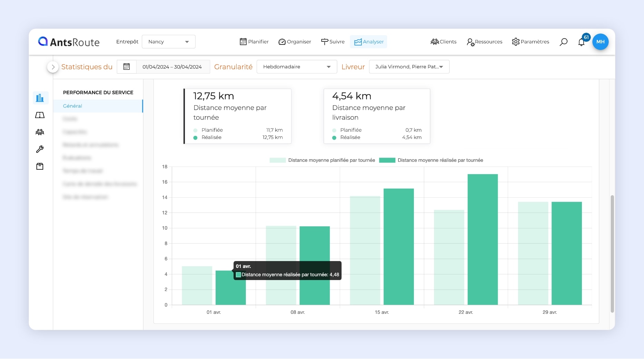644x359 pixels.
Task: Expand the collapsed sidebar chevron
Action: coord(53,67)
